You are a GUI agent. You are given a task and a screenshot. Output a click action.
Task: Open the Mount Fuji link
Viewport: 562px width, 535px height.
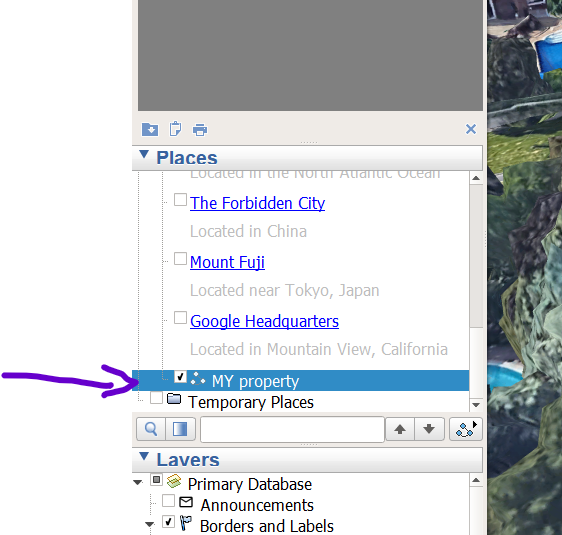[x=227, y=262]
